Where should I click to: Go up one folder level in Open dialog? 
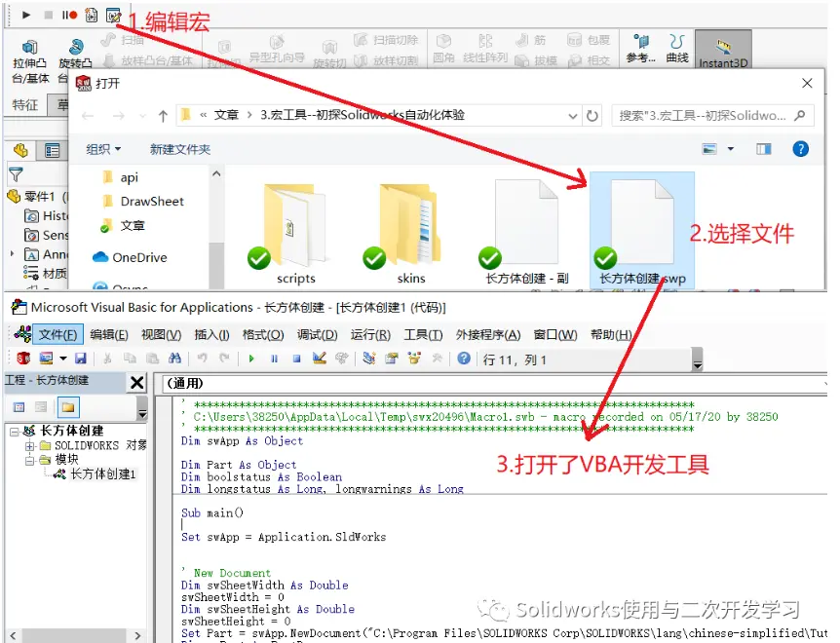163,116
